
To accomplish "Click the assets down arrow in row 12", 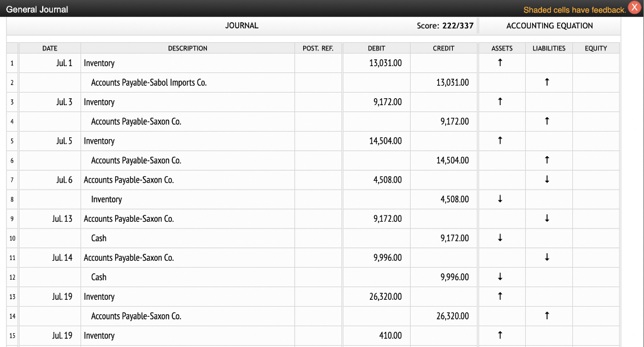I will [x=500, y=276].
